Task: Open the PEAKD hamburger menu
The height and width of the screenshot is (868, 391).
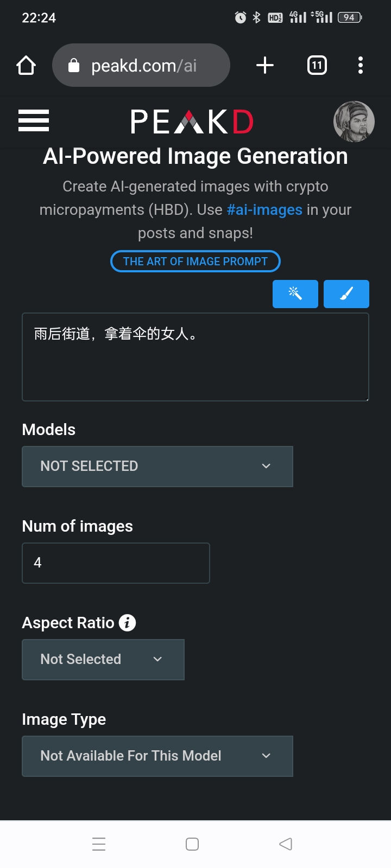Action: (33, 122)
